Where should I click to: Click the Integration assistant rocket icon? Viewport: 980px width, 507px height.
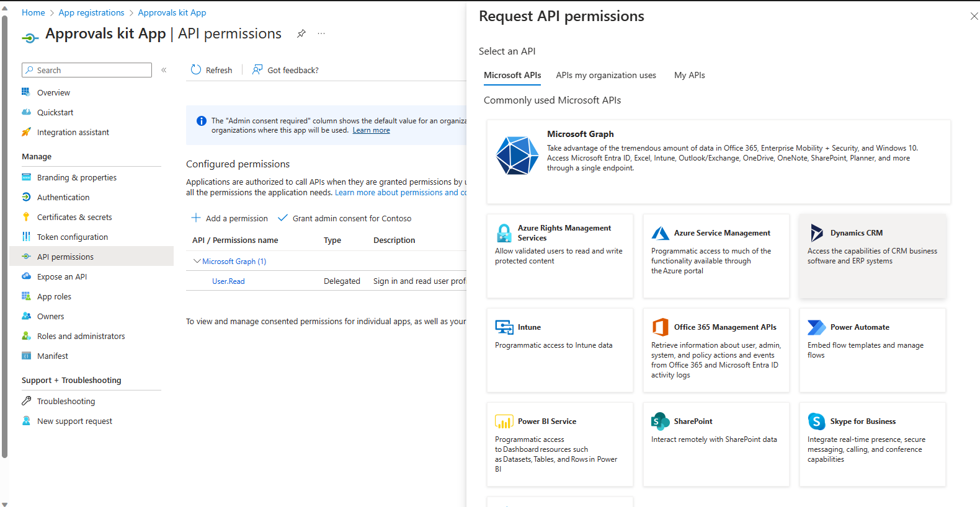click(26, 132)
